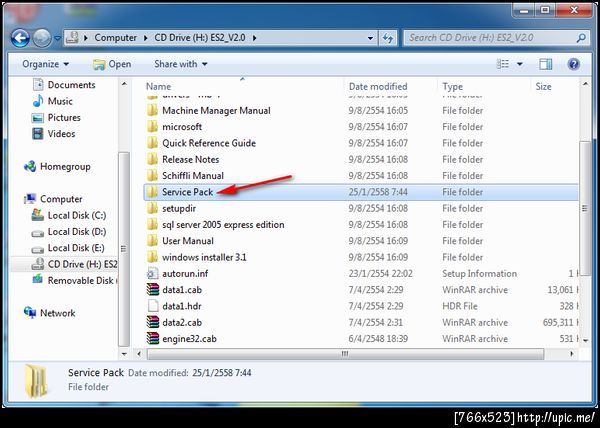Click CD Drive (H:) ES2_V2.0 breadcrumb
The width and height of the screenshot is (600, 428).
tap(200, 38)
